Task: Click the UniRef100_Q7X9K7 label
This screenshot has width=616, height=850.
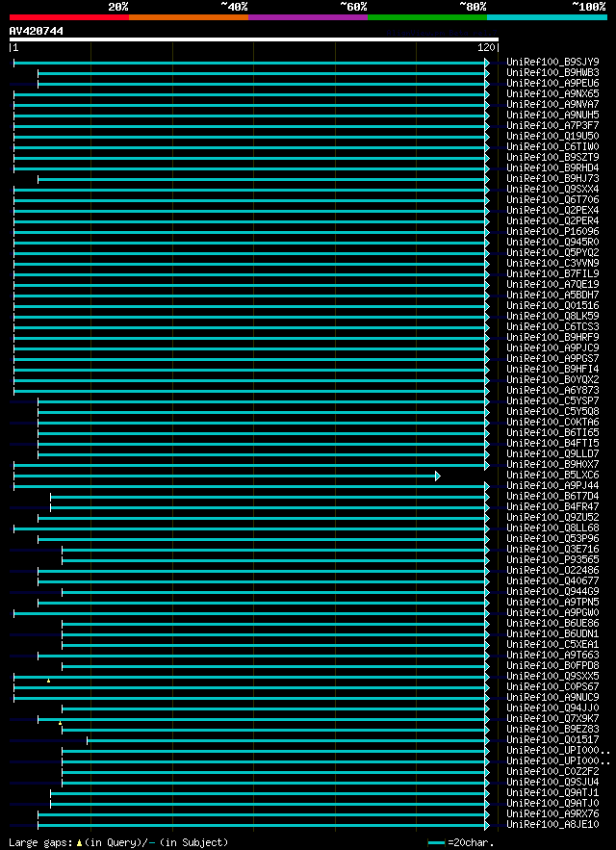Action: [553, 719]
